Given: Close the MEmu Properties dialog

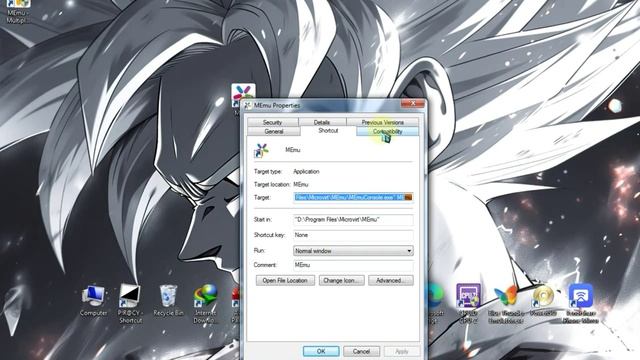Looking at the screenshot, I should (413, 104).
